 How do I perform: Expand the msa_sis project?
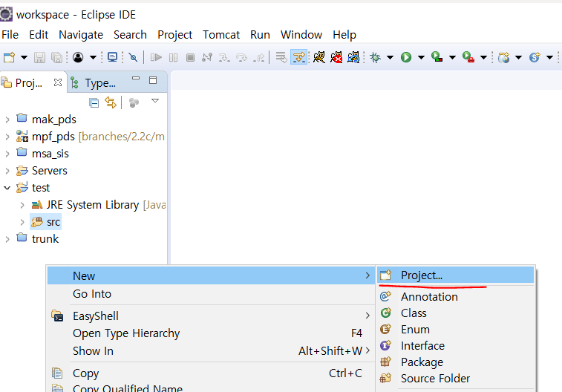(x=7, y=154)
